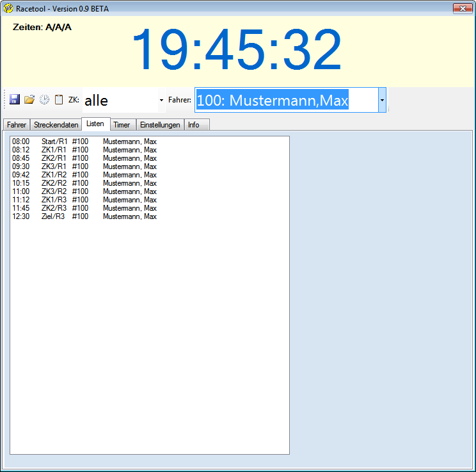The height and width of the screenshot is (472, 476).
Task: Click the blue floppy disk save icon
Action: [15, 99]
